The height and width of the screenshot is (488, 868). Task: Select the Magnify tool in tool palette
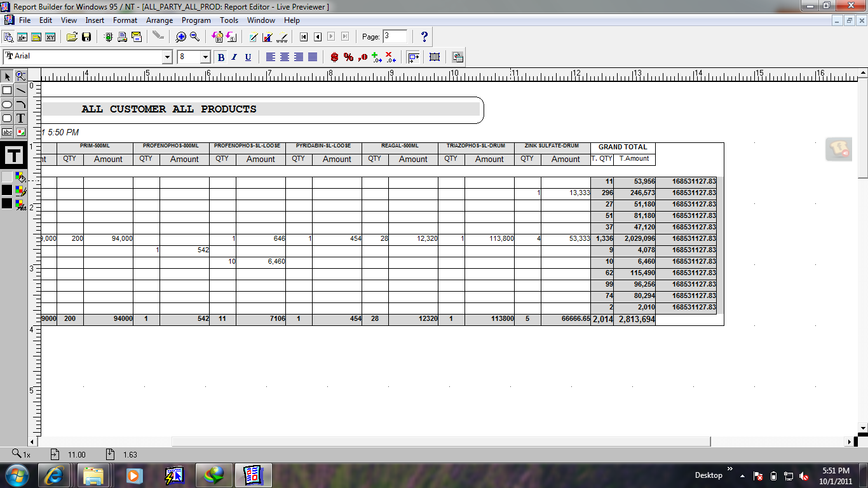21,76
